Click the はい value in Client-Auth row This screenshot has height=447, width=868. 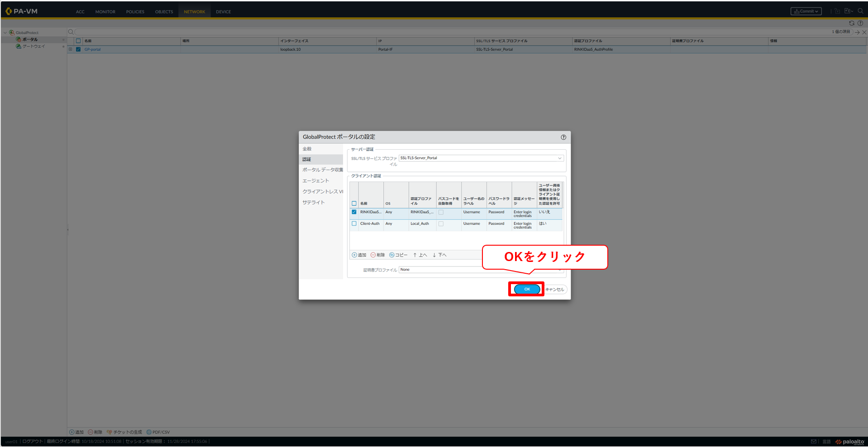point(542,224)
